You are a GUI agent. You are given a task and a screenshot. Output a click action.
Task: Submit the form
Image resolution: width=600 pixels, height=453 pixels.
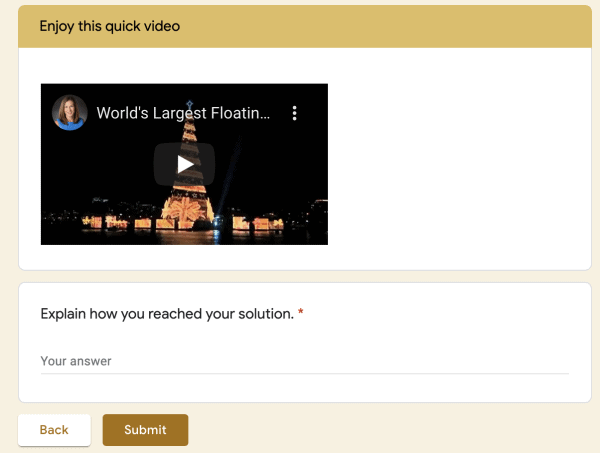tap(145, 430)
